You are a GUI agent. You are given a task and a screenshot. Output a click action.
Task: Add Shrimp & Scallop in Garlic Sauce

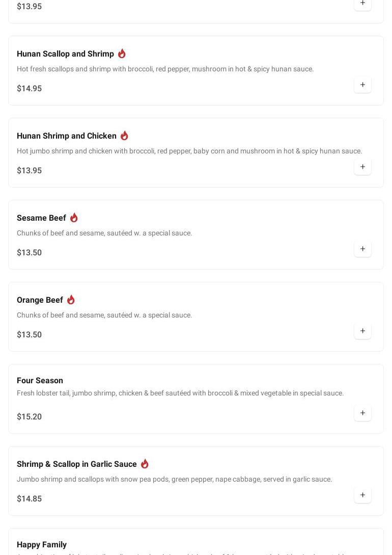(362, 495)
